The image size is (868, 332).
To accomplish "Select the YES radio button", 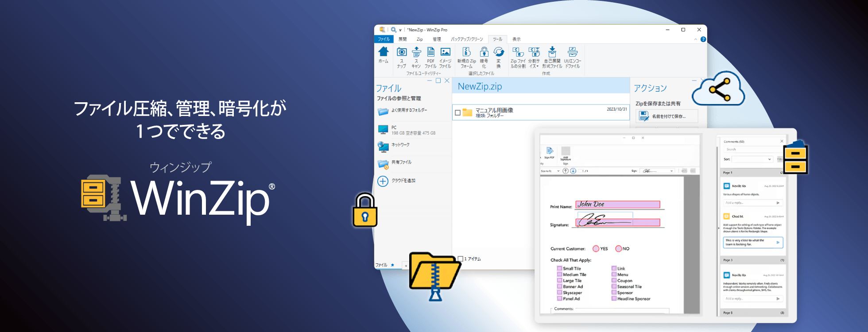I will (596, 249).
